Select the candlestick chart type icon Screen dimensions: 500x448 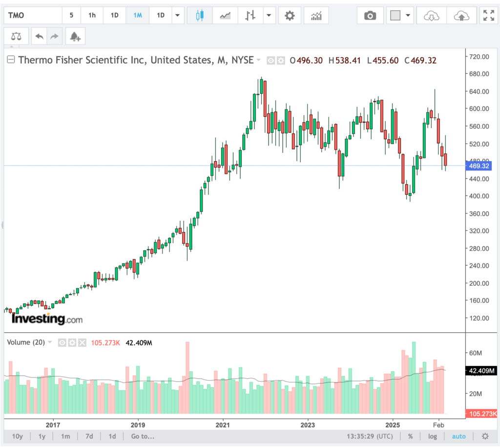coord(200,15)
